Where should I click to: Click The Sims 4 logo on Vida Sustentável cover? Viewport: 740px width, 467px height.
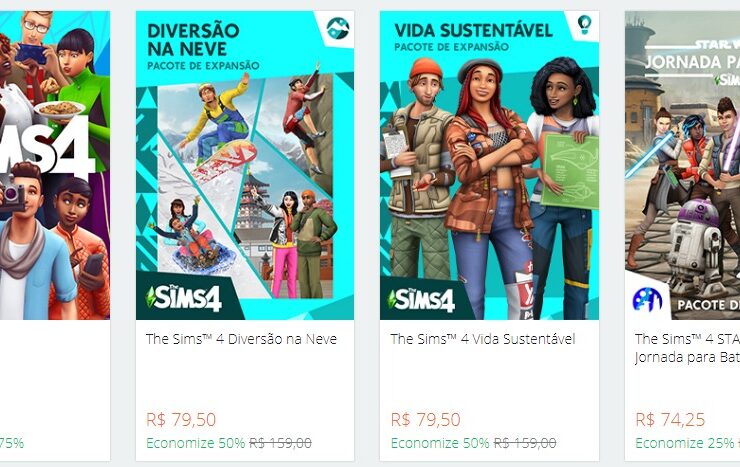(421, 300)
